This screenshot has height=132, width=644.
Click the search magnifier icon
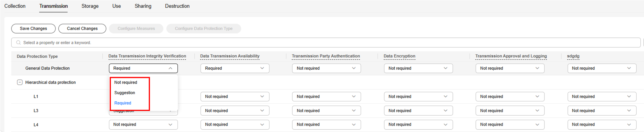coord(18,43)
